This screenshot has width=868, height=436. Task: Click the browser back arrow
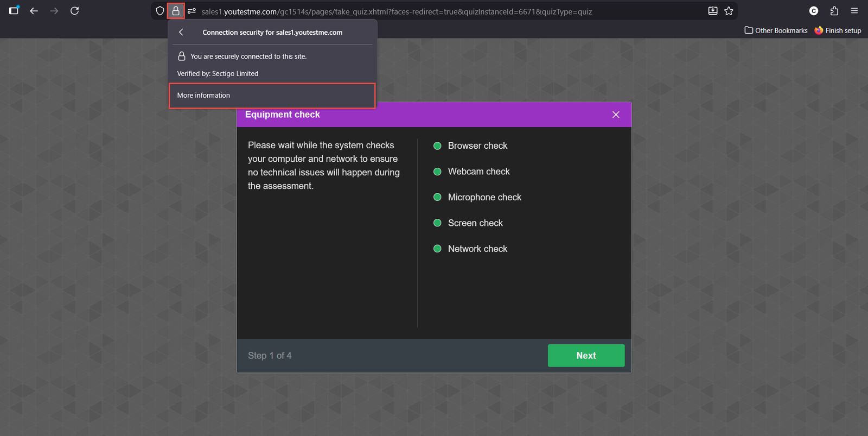click(34, 11)
